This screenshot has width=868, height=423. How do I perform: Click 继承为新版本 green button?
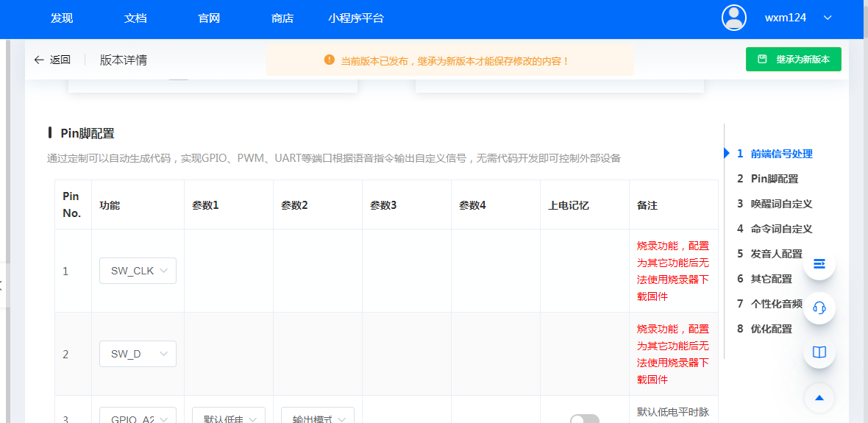click(x=793, y=60)
